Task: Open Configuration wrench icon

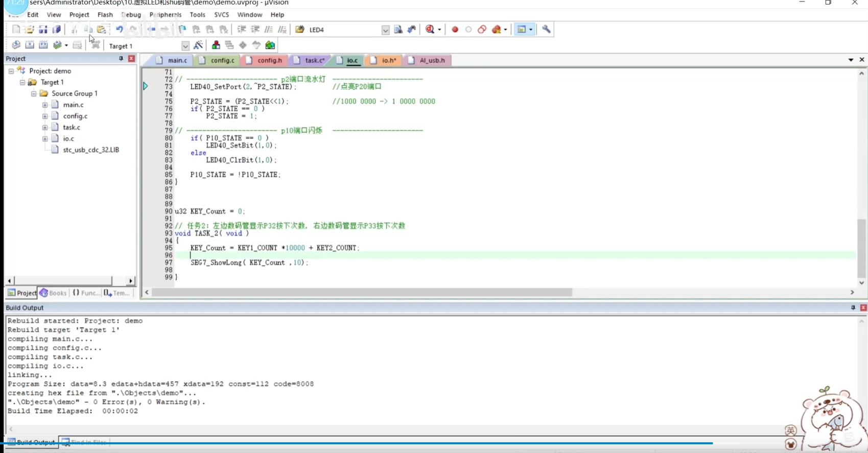Action: [x=546, y=30]
